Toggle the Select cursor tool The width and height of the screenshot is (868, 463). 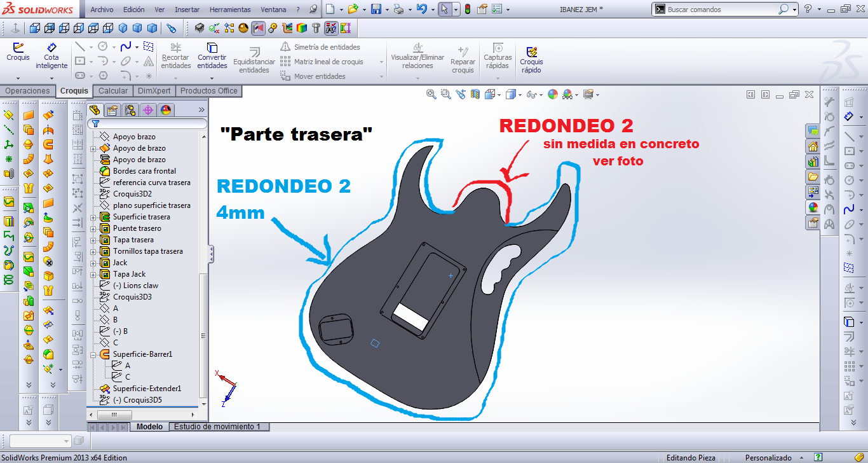click(x=444, y=9)
